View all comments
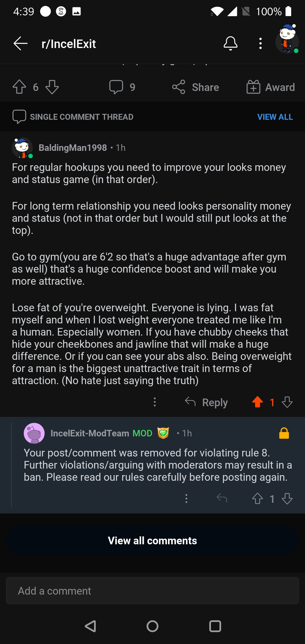The image size is (305, 644). (x=152, y=540)
